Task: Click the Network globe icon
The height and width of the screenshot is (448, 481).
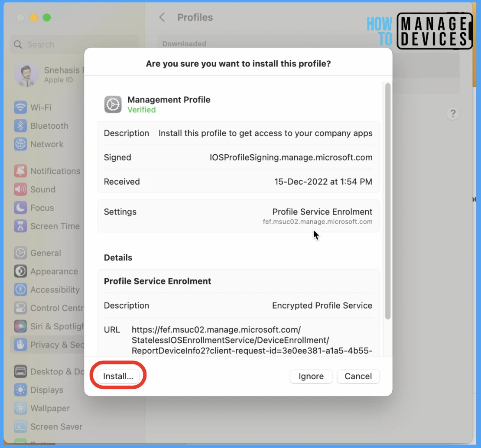Action: coord(20,144)
